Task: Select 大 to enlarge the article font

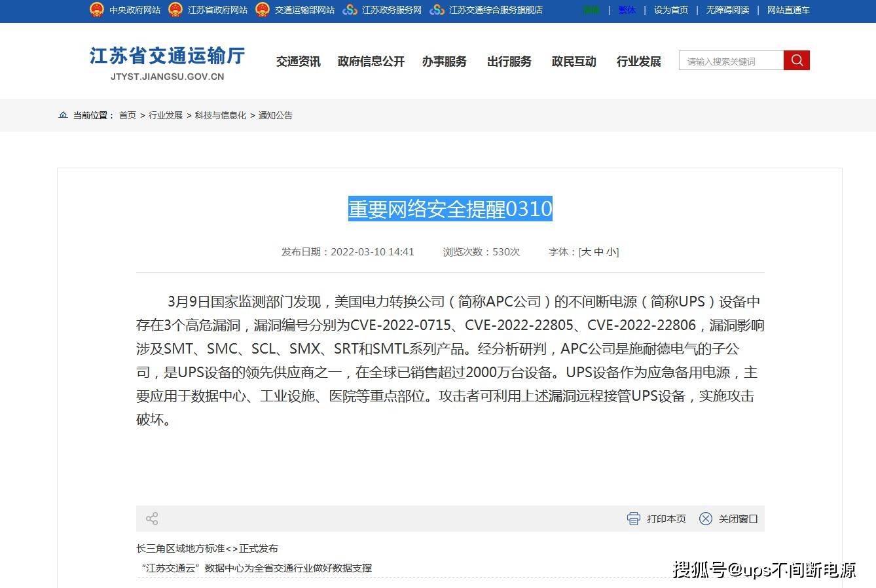Action: 585,251
